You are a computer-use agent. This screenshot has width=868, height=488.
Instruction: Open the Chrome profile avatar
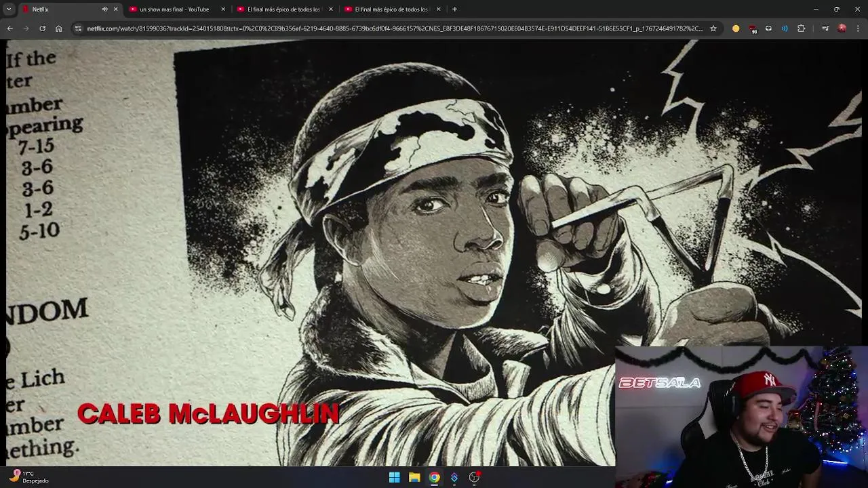[842, 28]
